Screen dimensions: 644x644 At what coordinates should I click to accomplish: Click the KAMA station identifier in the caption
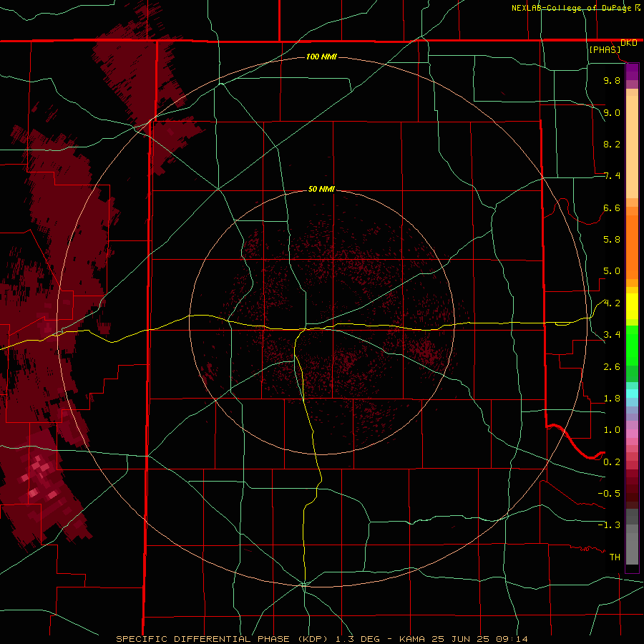click(x=412, y=639)
